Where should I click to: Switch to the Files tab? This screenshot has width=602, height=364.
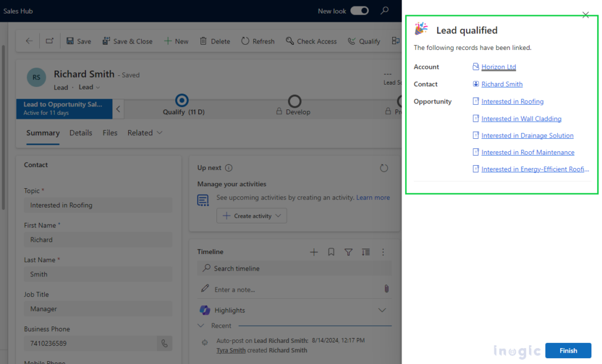pos(110,133)
